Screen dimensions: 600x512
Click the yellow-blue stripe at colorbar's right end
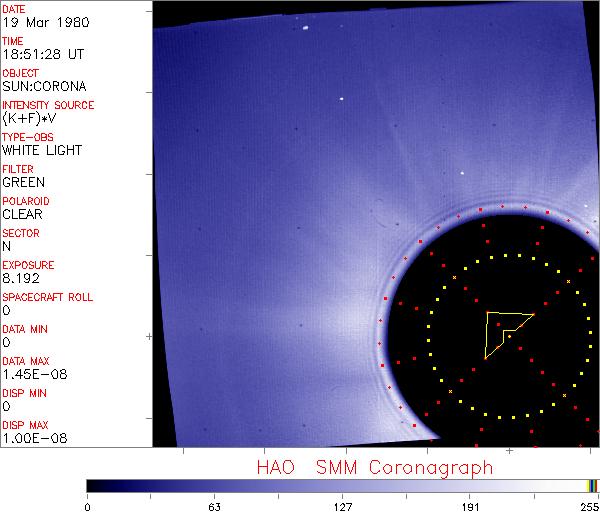click(592, 485)
